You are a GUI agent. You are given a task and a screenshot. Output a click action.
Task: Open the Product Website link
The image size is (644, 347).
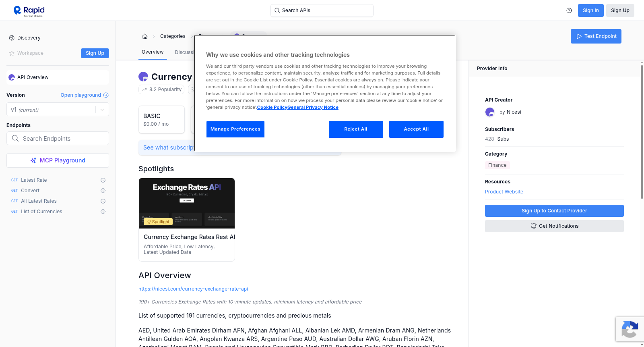pos(504,192)
